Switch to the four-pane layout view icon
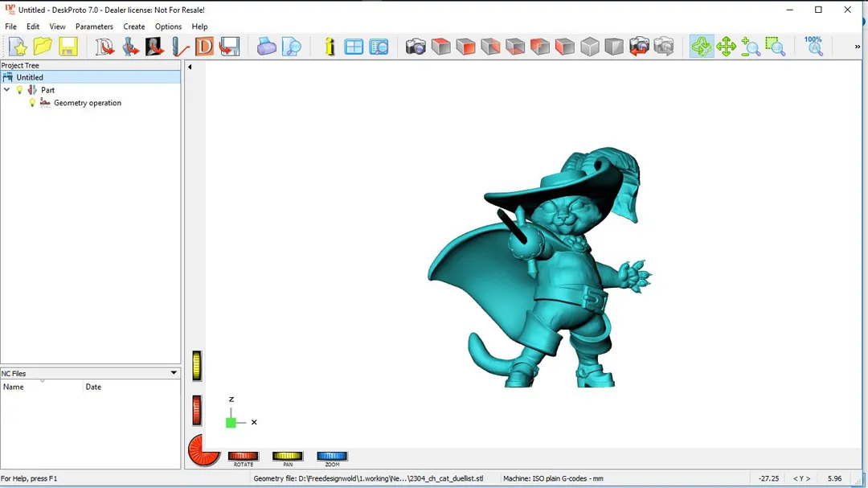This screenshot has height=488, width=868. (354, 47)
